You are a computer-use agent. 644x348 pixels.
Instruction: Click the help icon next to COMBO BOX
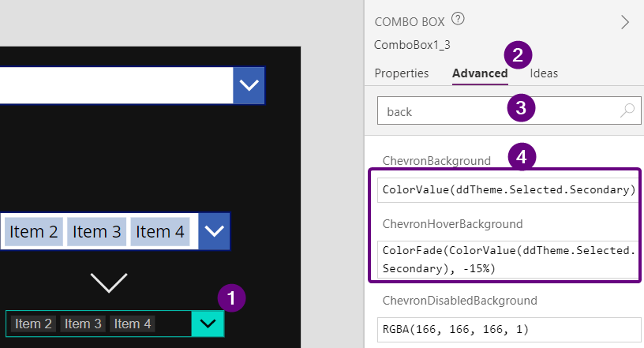(x=458, y=20)
